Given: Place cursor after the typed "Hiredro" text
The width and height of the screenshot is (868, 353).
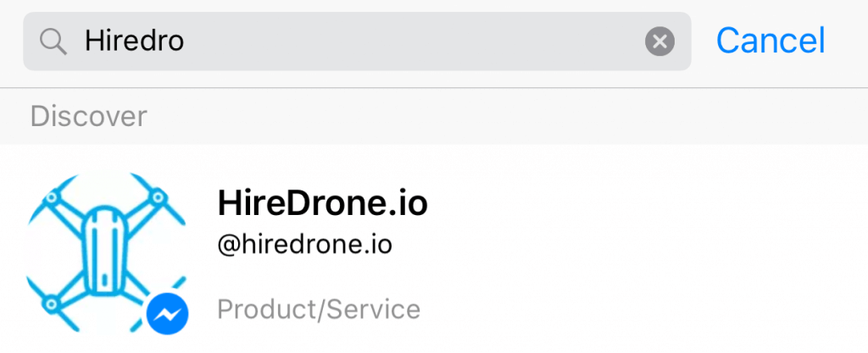Looking at the screenshot, I should coord(186,41).
